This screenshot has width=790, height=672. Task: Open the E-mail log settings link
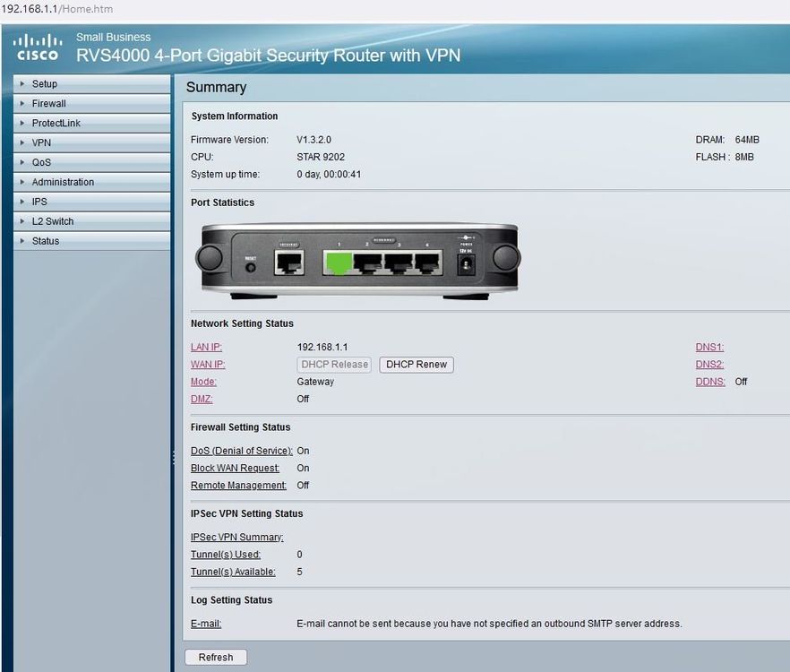pos(205,623)
